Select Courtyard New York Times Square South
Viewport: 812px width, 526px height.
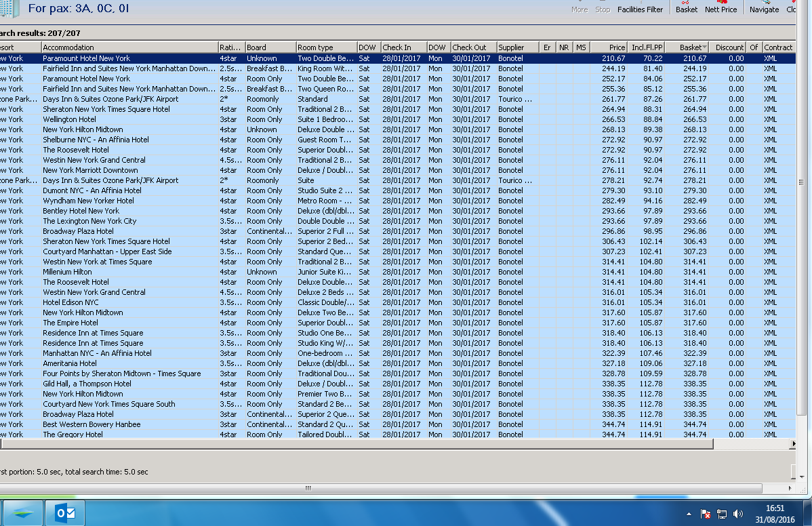tap(398, 405)
